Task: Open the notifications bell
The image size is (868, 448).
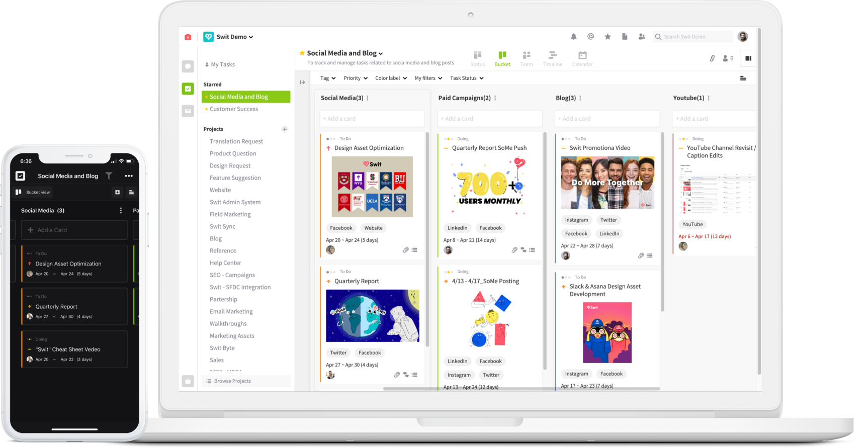Action: [x=574, y=37]
